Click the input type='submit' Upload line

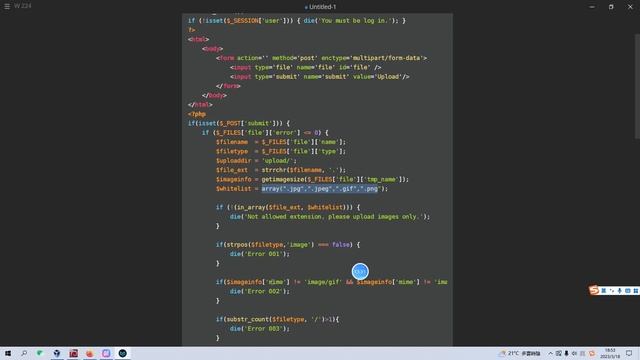click(x=320, y=77)
